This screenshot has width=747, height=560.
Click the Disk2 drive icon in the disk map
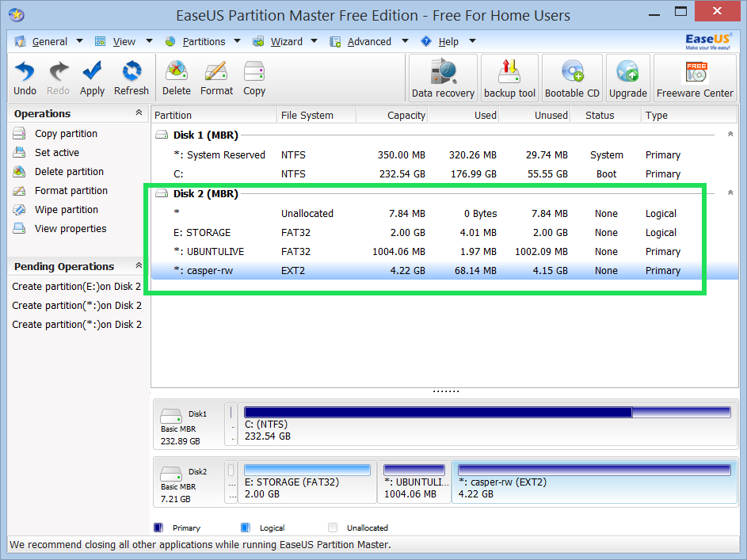click(170, 474)
